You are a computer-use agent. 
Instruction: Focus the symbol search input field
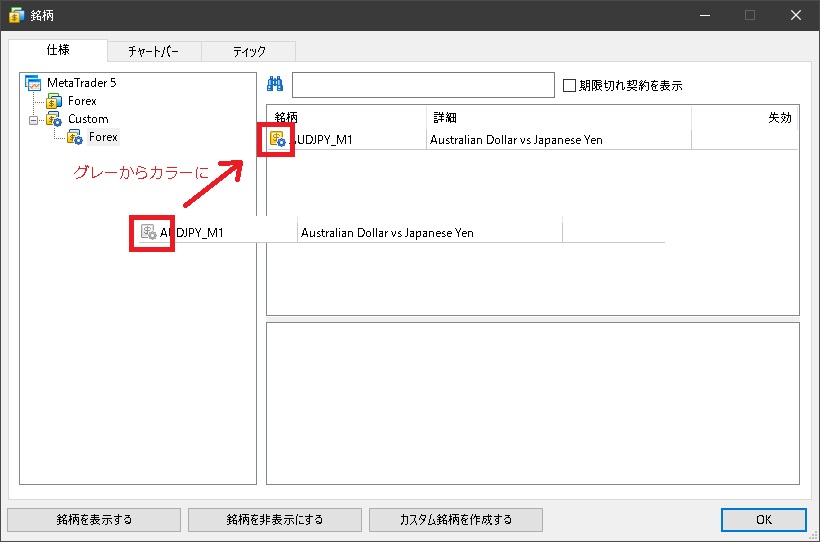(x=423, y=85)
